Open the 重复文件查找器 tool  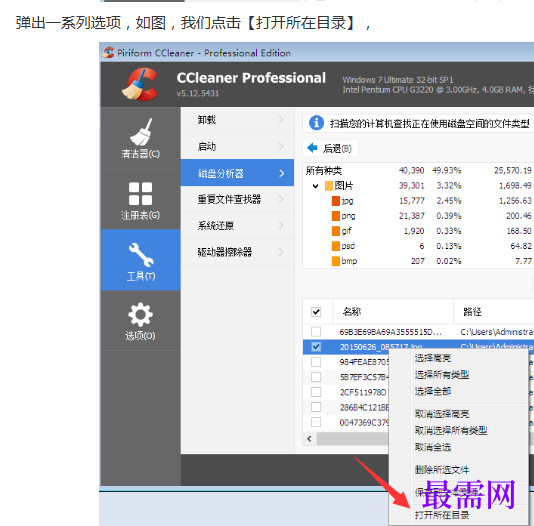tap(237, 199)
